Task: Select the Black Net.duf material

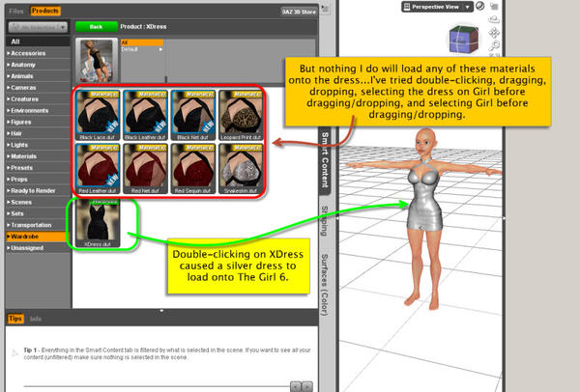Action: (x=193, y=115)
